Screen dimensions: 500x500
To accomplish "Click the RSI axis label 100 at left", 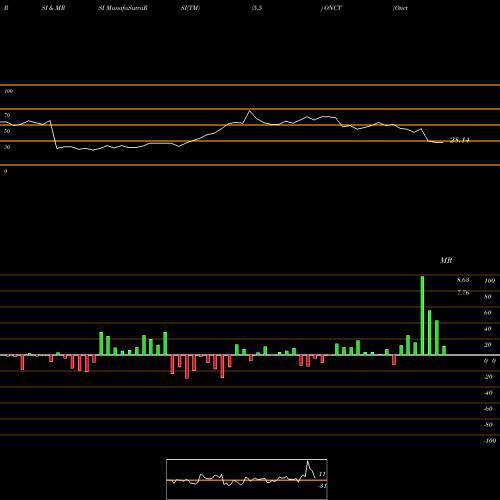I will (x=8, y=91).
